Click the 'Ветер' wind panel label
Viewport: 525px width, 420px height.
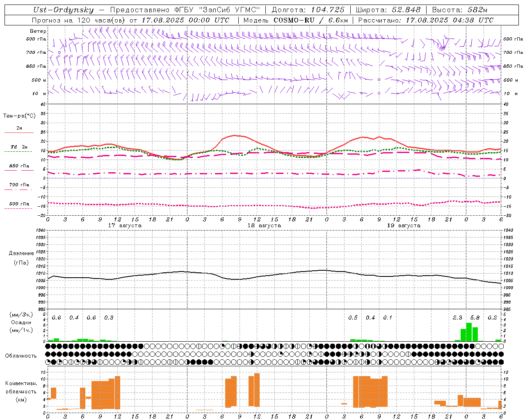(38, 31)
